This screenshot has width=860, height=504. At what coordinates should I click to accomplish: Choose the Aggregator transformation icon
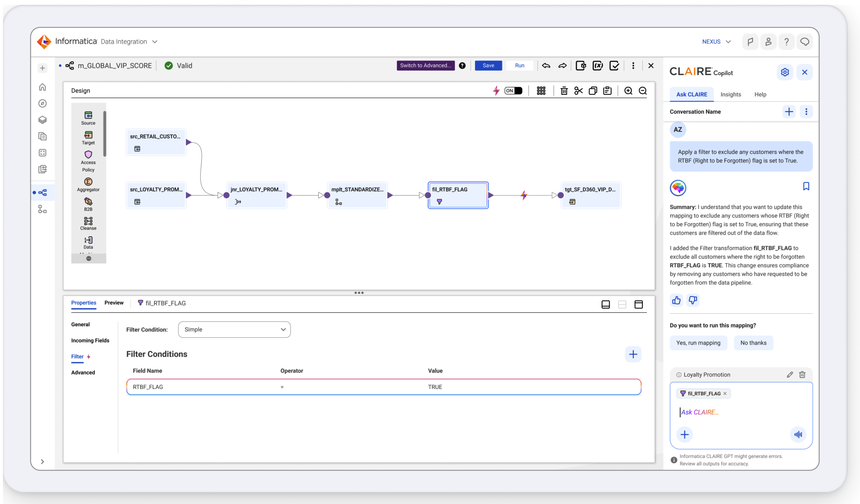[88, 184]
